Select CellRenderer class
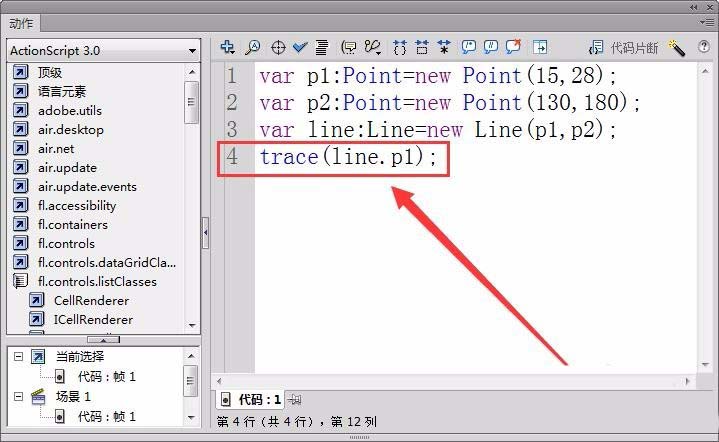Viewport: 719px width, 442px height. point(91,301)
